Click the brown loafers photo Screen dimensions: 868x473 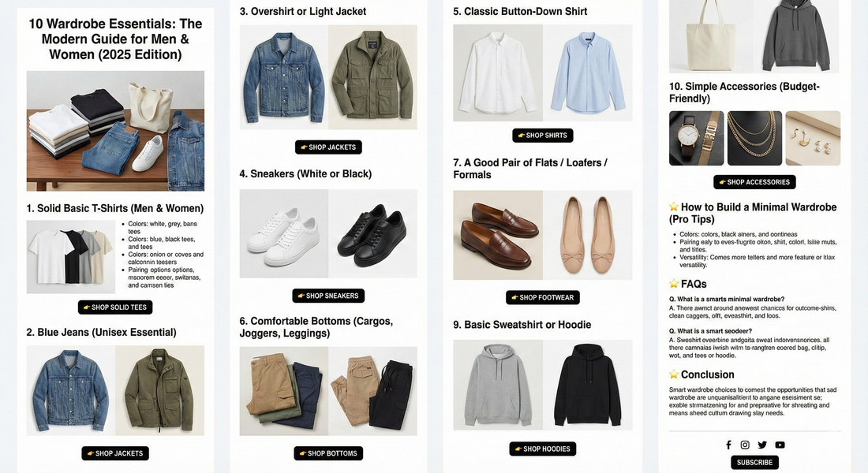coord(497,234)
